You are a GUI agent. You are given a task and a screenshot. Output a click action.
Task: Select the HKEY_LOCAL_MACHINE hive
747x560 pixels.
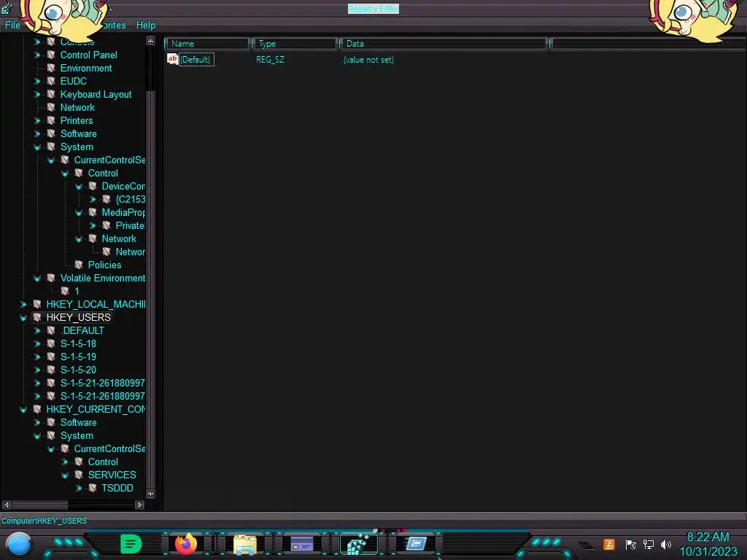pyautogui.click(x=96, y=304)
